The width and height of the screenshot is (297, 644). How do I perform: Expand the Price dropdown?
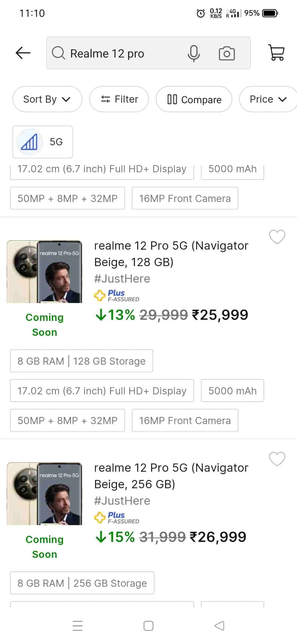tap(268, 99)
